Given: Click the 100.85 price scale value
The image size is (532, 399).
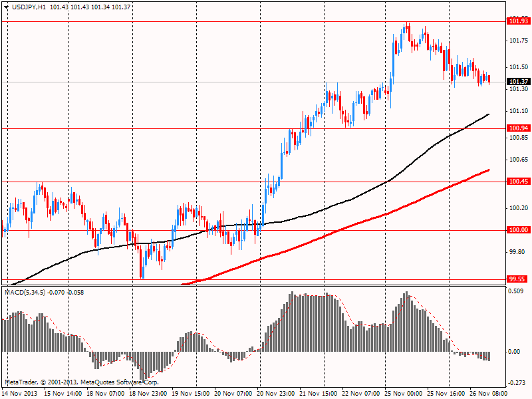Looking at the screenshot, I should click(x=519, y=138).
